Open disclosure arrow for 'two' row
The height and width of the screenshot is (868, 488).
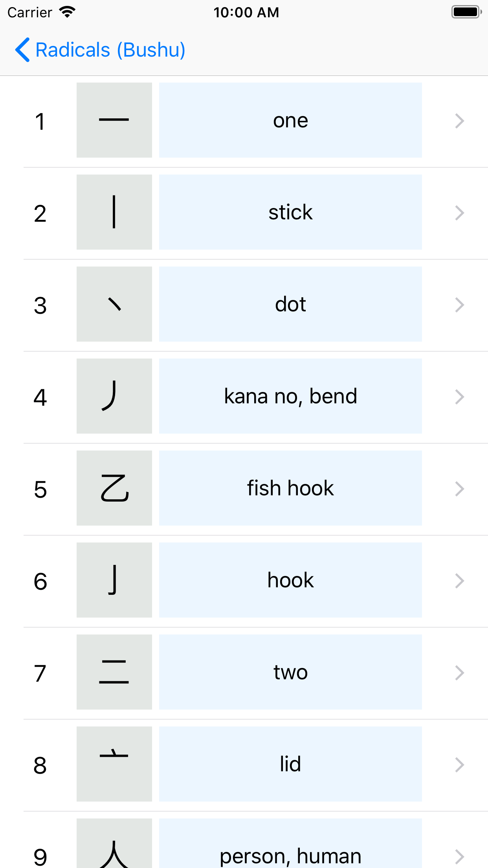(x=460, y=673)
